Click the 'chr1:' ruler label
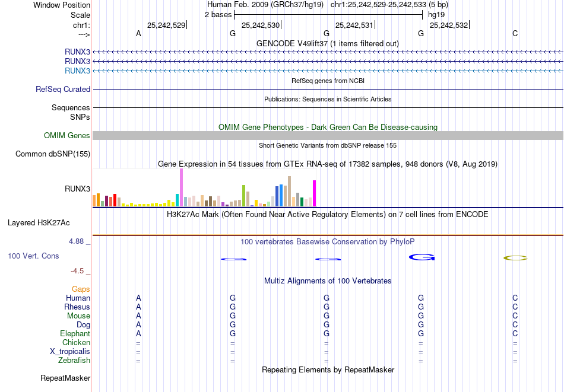564x392 pixels. point(81,25)
